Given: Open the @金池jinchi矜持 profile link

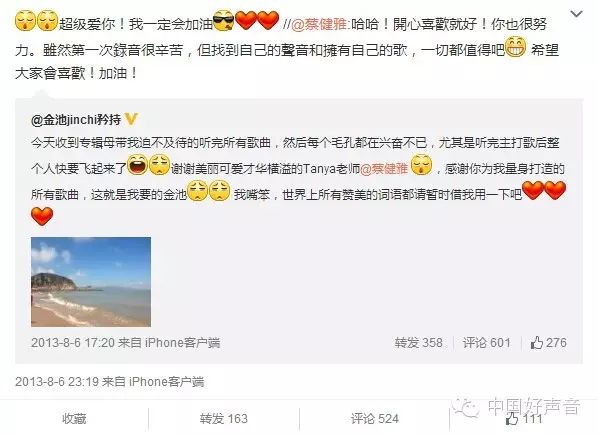Looking at the screenshot, I should tap(76, 120).
